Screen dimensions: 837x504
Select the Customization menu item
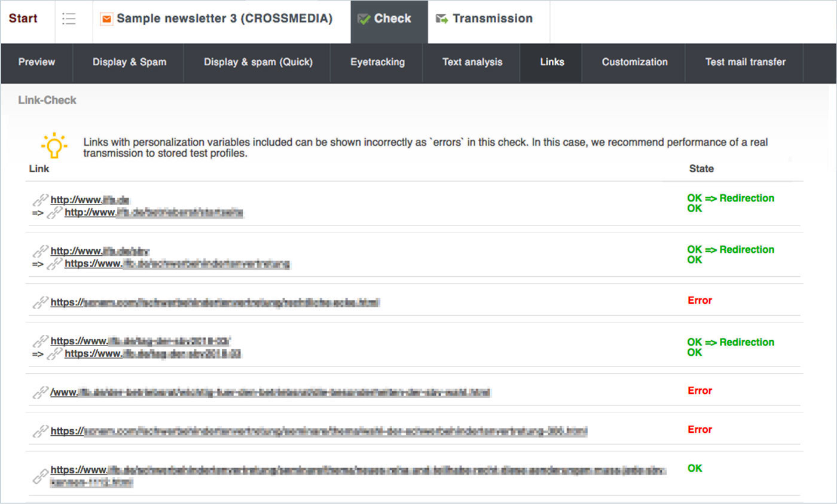[x=634, y=62]
